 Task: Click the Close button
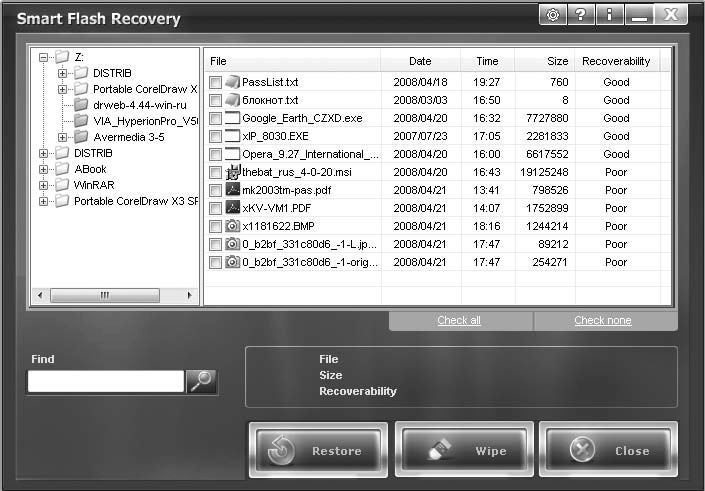608,450
